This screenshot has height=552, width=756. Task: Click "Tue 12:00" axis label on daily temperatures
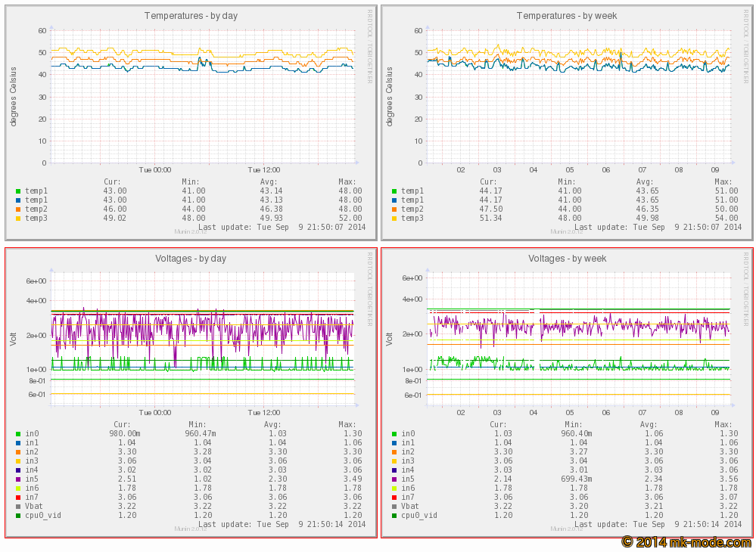264,170
